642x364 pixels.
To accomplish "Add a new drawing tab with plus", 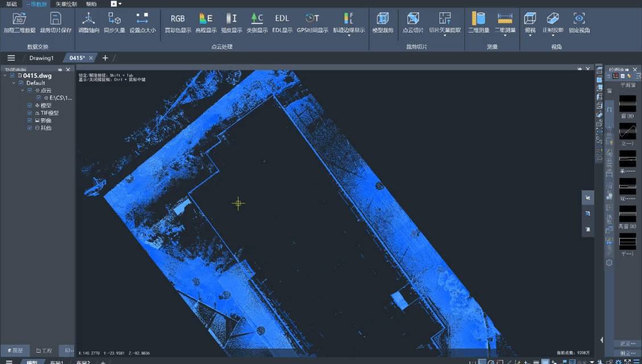I will pyautogui.click(x=105, y=58).
